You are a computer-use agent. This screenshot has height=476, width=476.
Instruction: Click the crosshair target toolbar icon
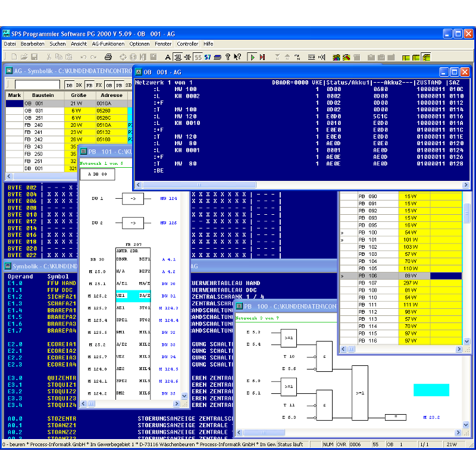pos(123,57)
